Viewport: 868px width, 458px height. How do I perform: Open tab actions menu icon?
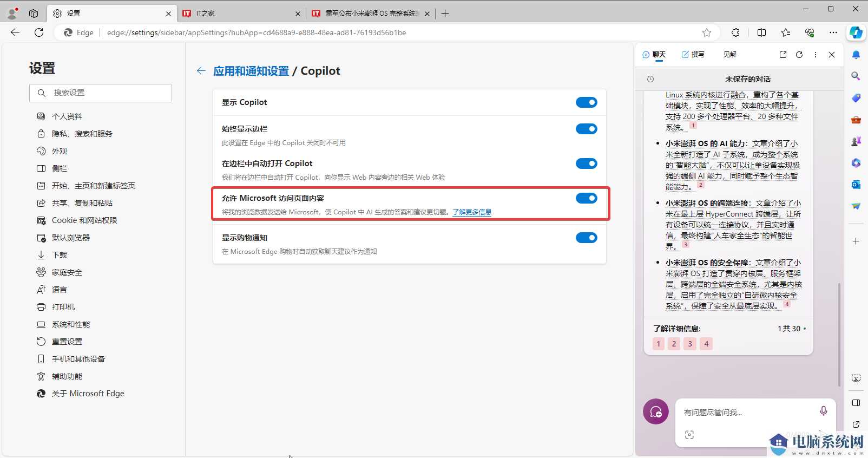click(34, 14)
